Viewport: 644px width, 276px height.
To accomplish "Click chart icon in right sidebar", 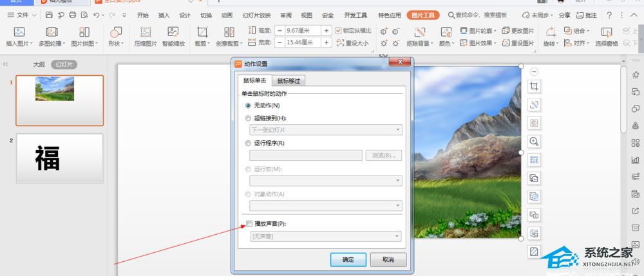I will 636,160.
